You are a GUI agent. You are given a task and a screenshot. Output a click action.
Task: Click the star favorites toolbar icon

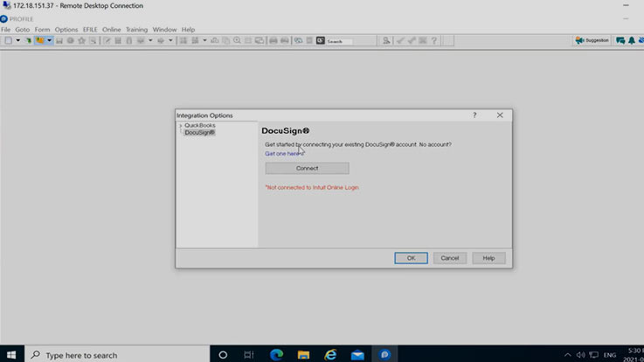(x=82, y=40)
